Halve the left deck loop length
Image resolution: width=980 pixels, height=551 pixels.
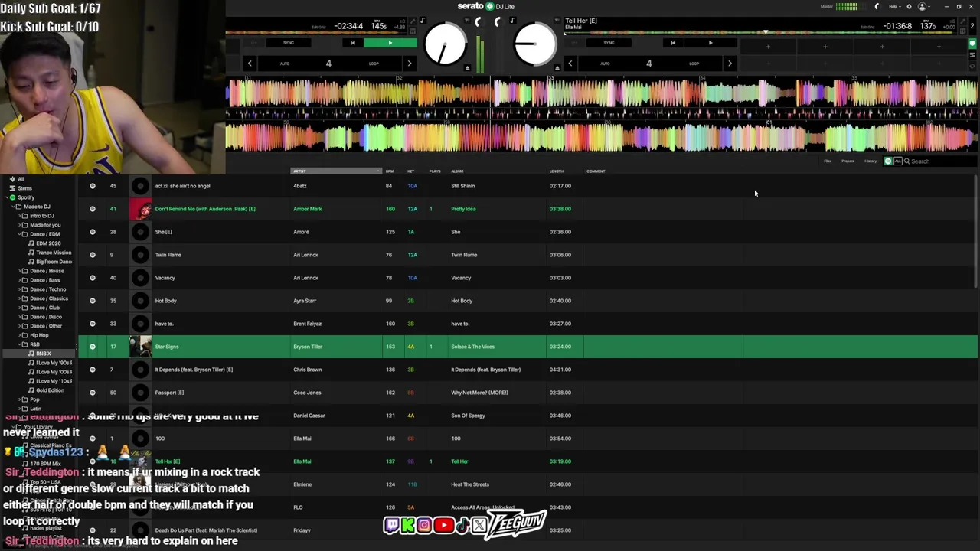tap(250, 64)
